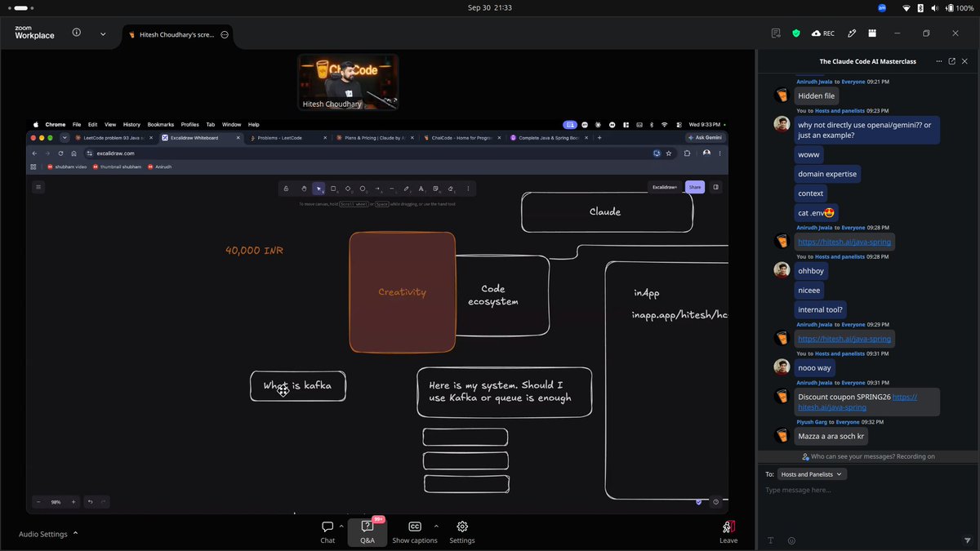The width and height of the screenshot is (980, 551).
Task: Select the Diamond tool in Excalidraw
Action: coord(348,189)
